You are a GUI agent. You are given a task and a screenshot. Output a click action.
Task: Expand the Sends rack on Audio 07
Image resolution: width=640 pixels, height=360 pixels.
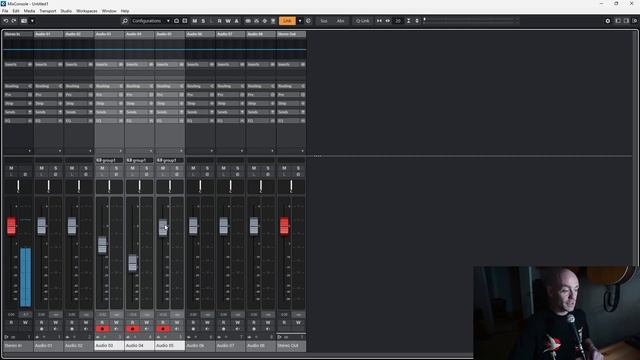(x=230, y=112)
